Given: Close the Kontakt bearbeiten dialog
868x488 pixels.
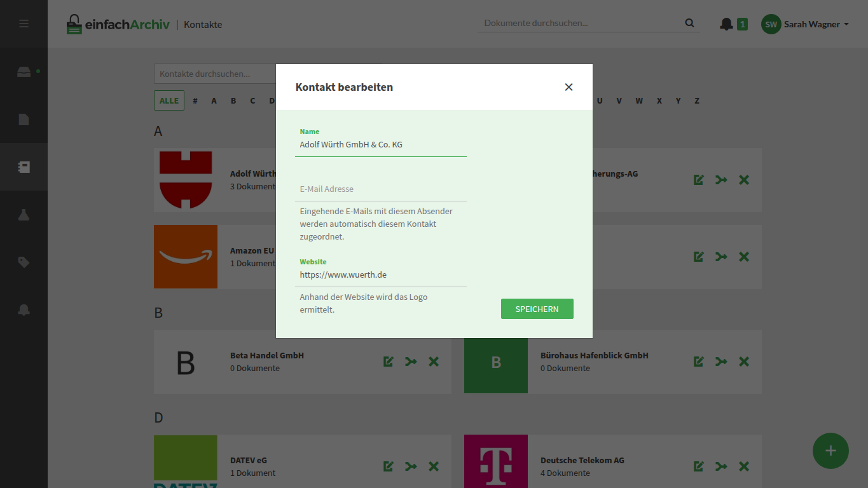Looking at the screenshot, I should 568,87.
